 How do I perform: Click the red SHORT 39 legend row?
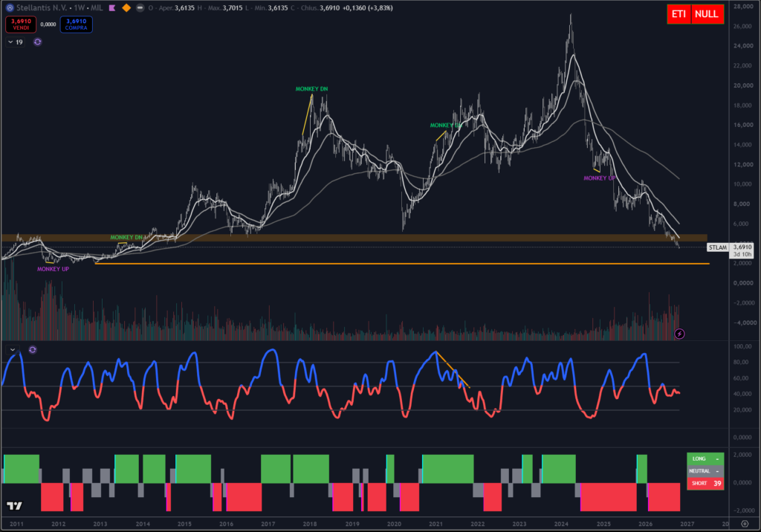[705, 484]
